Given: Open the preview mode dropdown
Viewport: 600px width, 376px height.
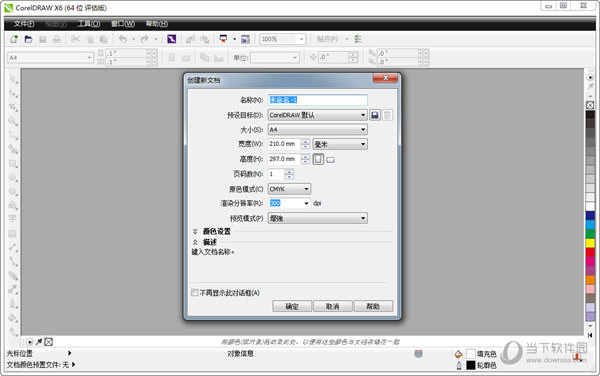Looking at the screenshot, I should (318, 218).
